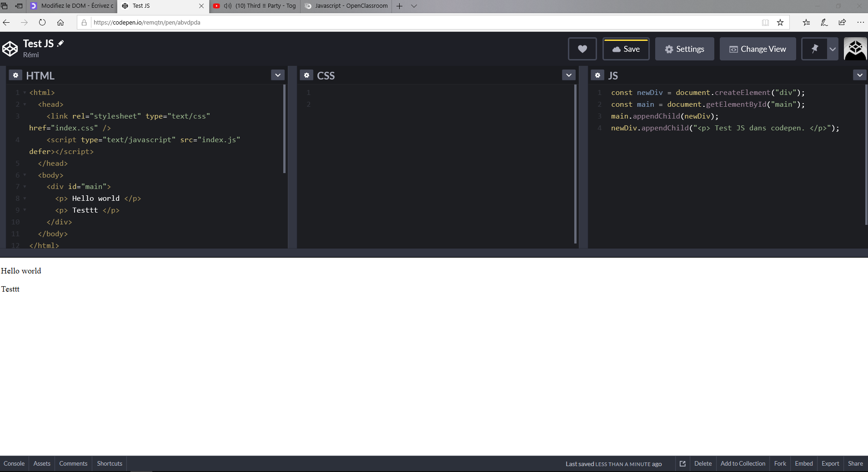Toggle the Console panel
Viewport: 868px width, 472px height.
[x=14, y=464]
